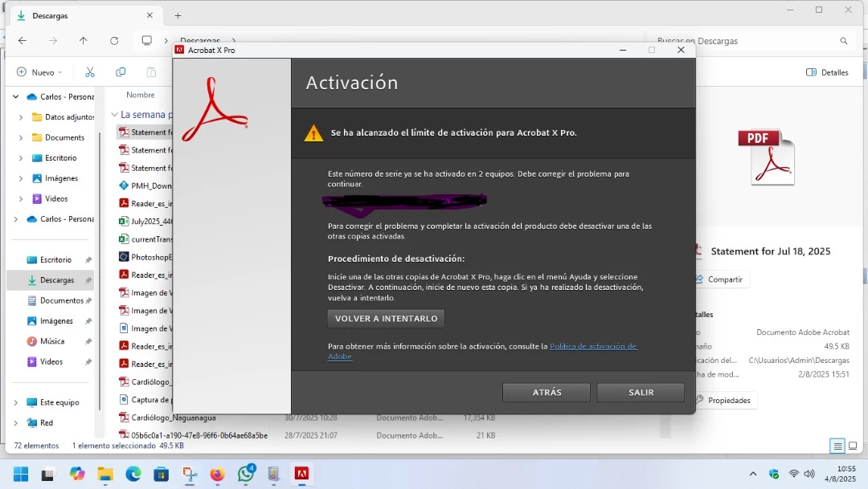
Task: Click the Cut scissors icon in Explorer toolbar
Action: pos(90,72)
